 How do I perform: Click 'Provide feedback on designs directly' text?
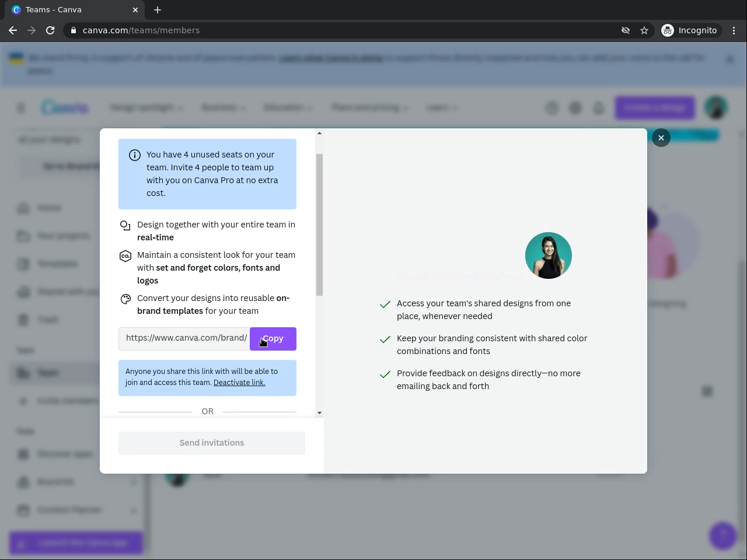click(x=488, y=380)
